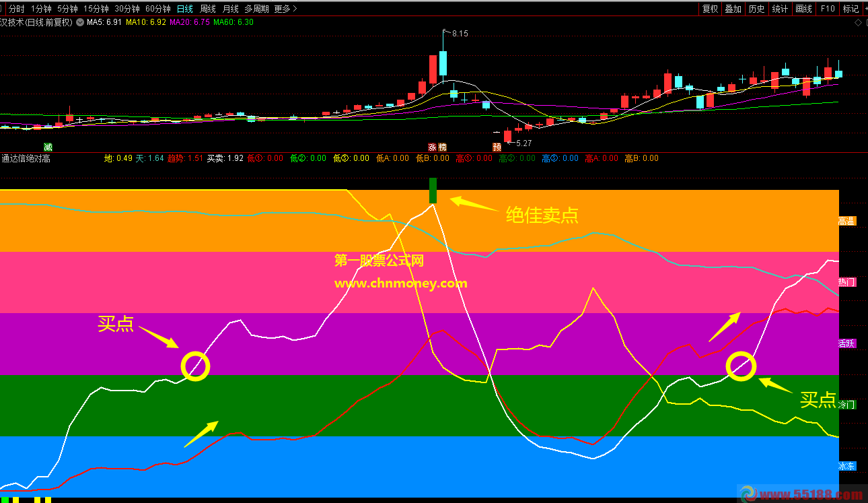This screenshot has width=868, height=503.
Task: Click the 低B: 0.00 value
Action: [x=433, y=159]
